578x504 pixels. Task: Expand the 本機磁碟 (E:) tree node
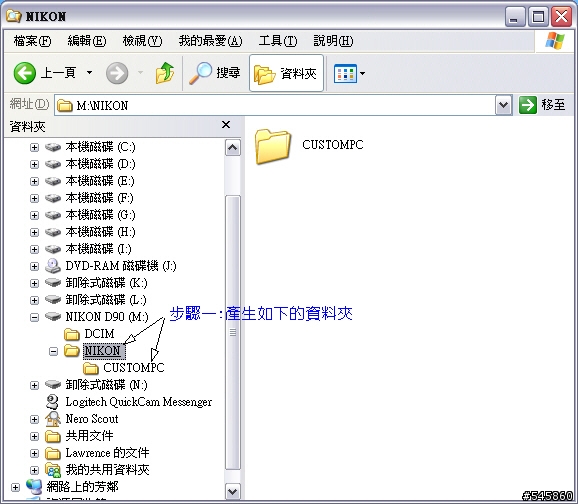click(x=34, y=181)
